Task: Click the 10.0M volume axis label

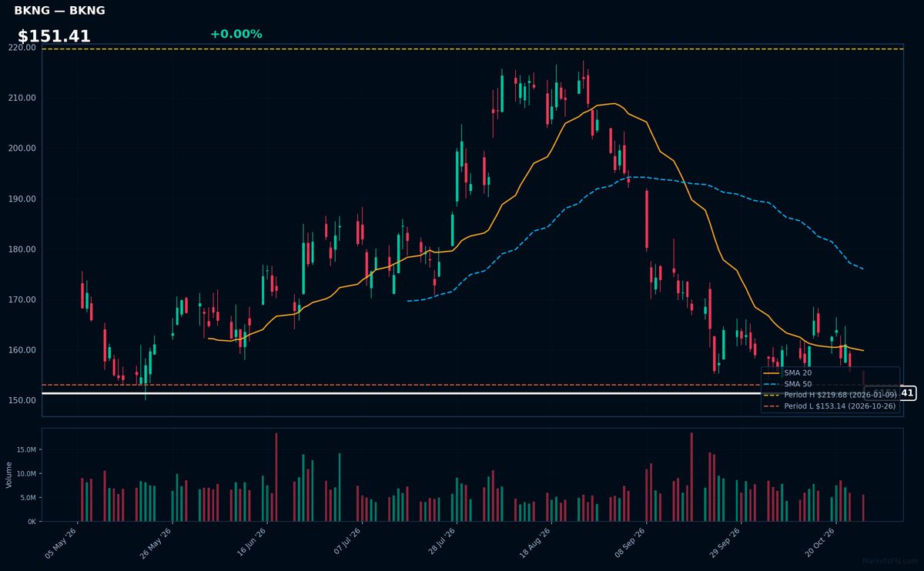Action: point(26,473)
